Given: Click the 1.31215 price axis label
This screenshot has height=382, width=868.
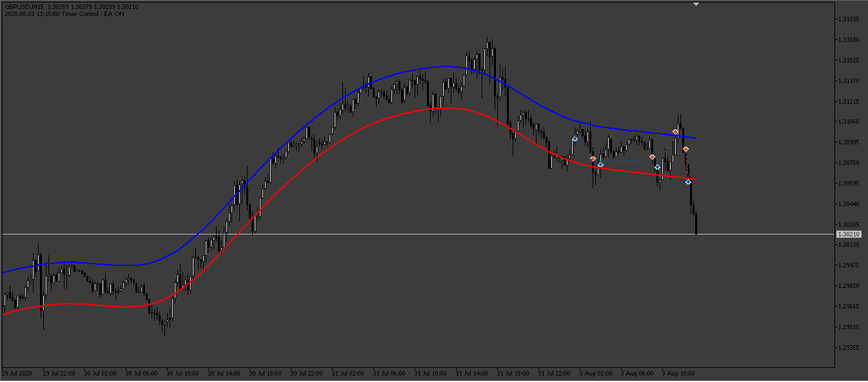Looking at the screenshot, I should click(849, 102).
